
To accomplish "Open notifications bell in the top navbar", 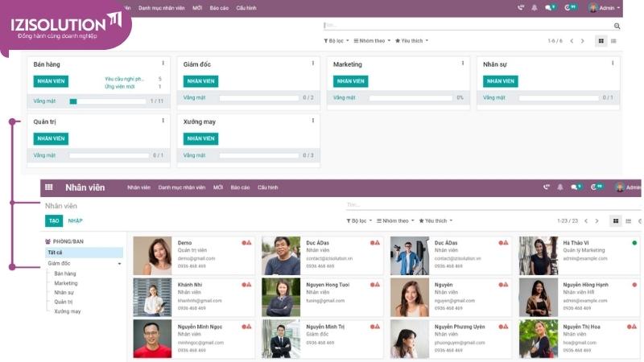I will pos(534,7).
